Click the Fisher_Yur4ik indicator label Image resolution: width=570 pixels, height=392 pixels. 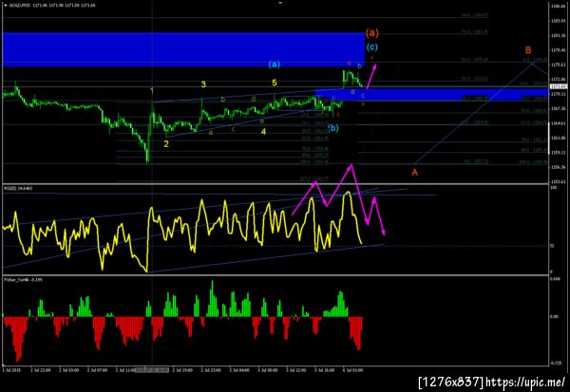23,280
